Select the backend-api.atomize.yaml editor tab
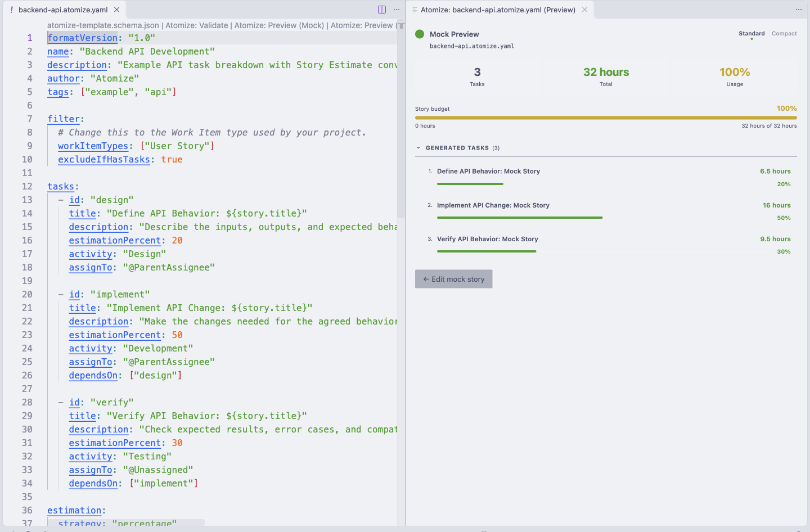Image resolution: width=810 pixels, height=532 pixels. [63, 10]
